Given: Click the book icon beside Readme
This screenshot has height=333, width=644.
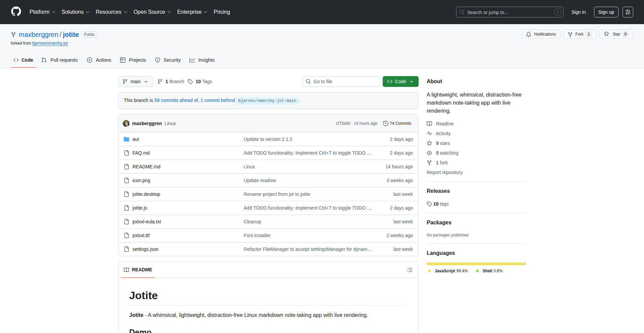Looking at the screenshot, I should coord(429,124).
